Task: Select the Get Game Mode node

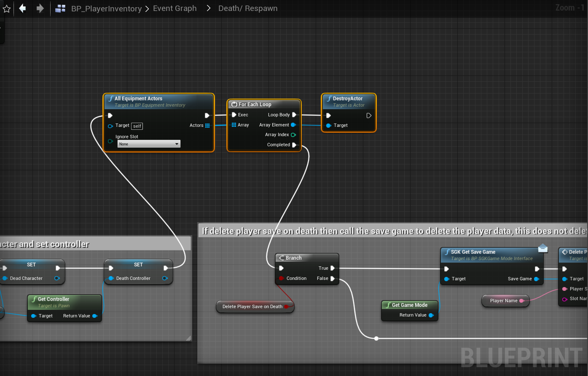Action: (x=409, y=305)
